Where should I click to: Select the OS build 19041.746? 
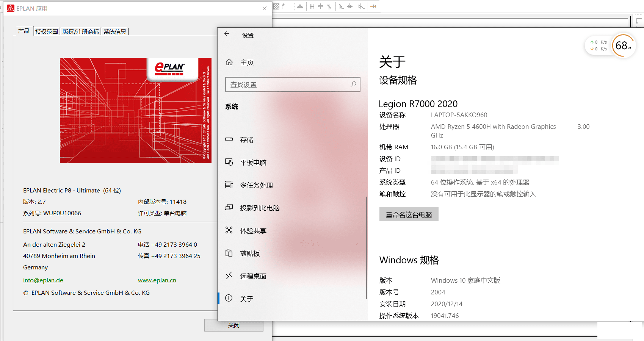point(445,316)
